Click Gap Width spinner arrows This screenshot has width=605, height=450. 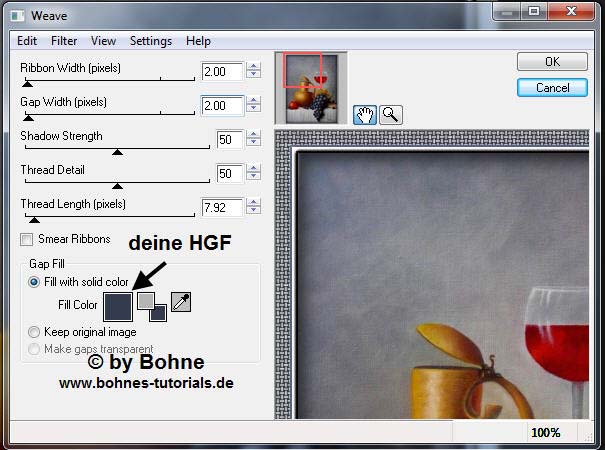254,106
